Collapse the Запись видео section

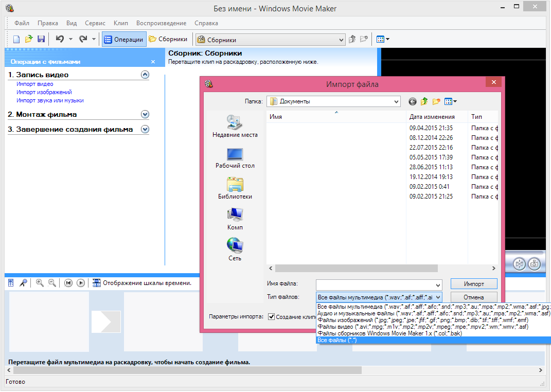coord(145,75)
